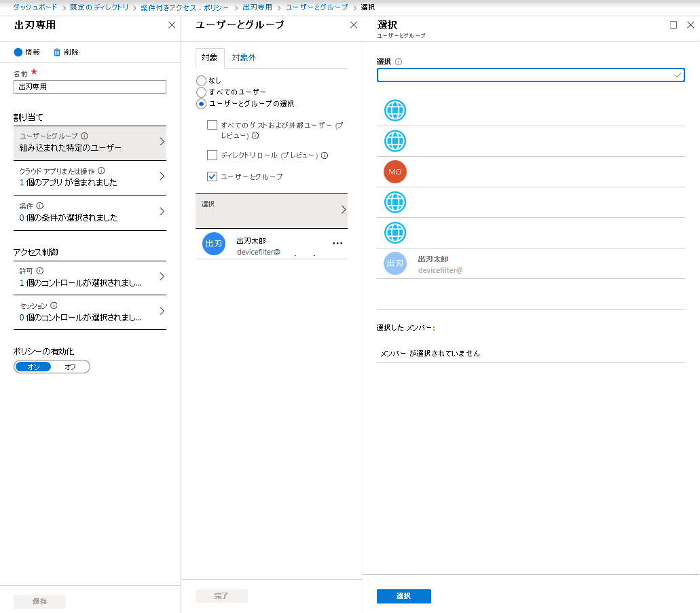Open the ellipsis menu for 出刃太郎
This screenshot has width=700, height=613.
(x=337, y=243)
